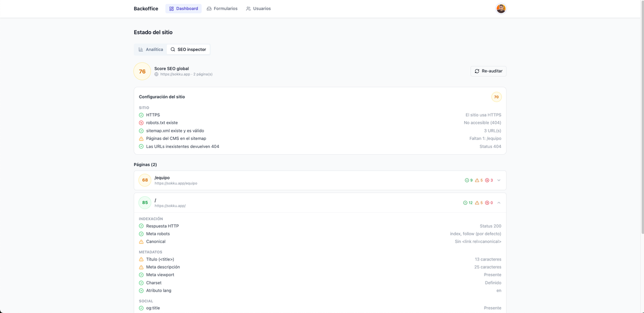This screenshot has height=313, width=644.
Task: Switch to the Analítica tab
Action: (150, 49)
